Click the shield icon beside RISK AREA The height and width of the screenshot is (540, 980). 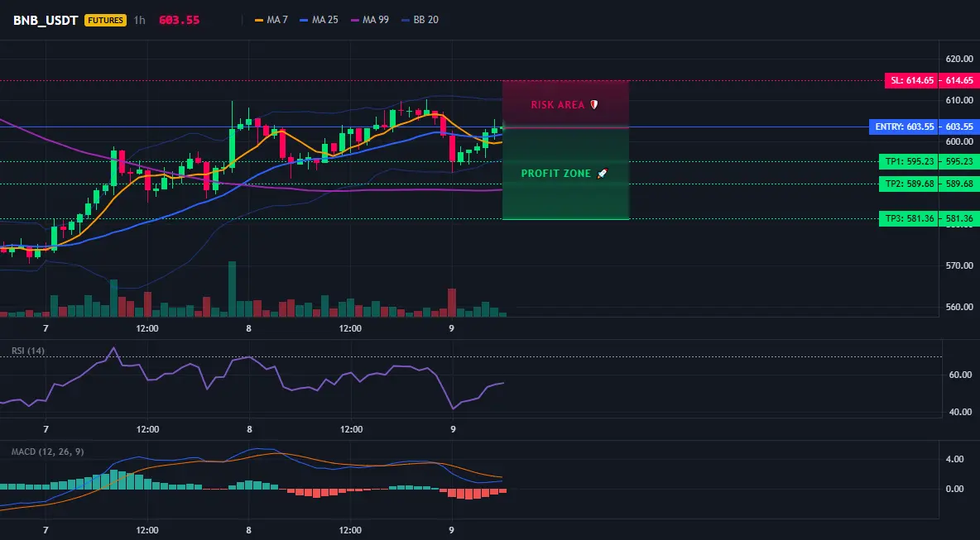click(x=593, y=105)
